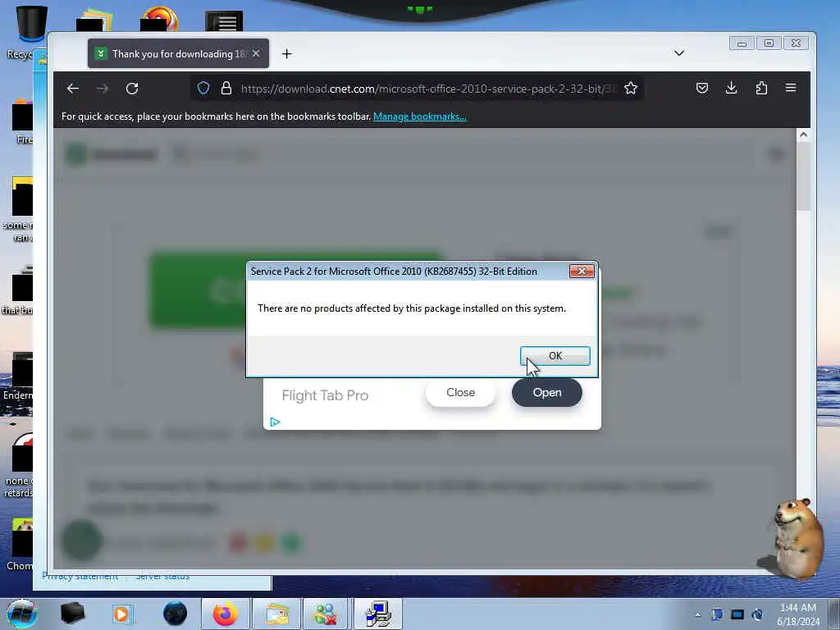Click the AdChoices triangle icon
840x630 pixels.
point(275,422)
